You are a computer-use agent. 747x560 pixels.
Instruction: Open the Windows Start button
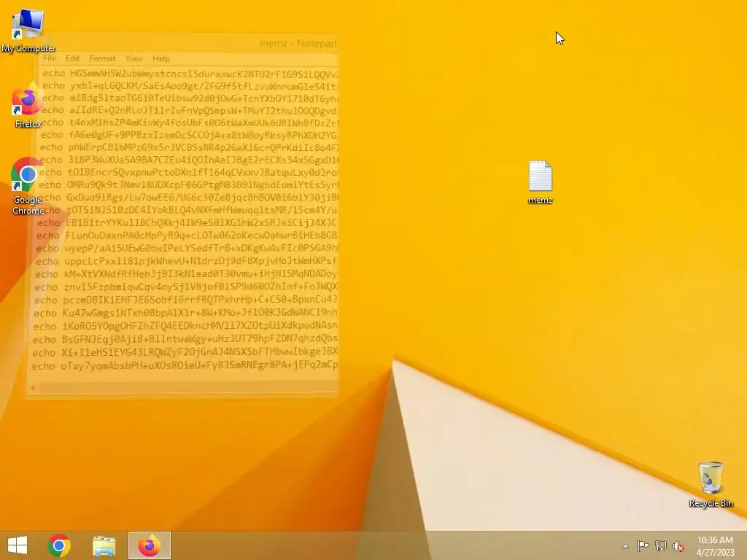[x=18, y=545]
